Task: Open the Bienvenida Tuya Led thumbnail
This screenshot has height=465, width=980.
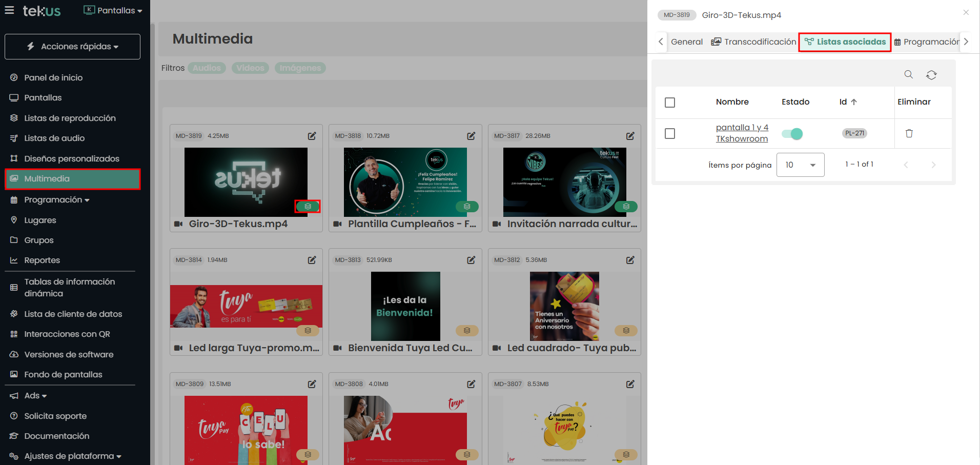Action: pos(405,306)
